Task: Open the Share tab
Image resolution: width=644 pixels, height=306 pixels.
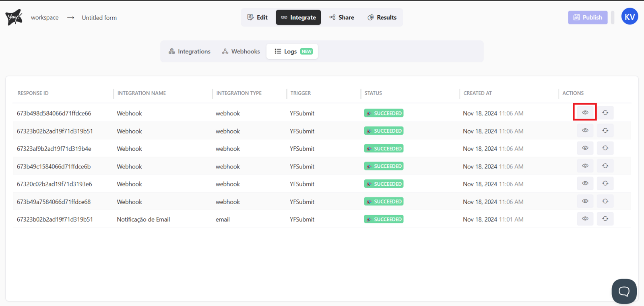Action: pyautogui.click(x=342, y=17)
